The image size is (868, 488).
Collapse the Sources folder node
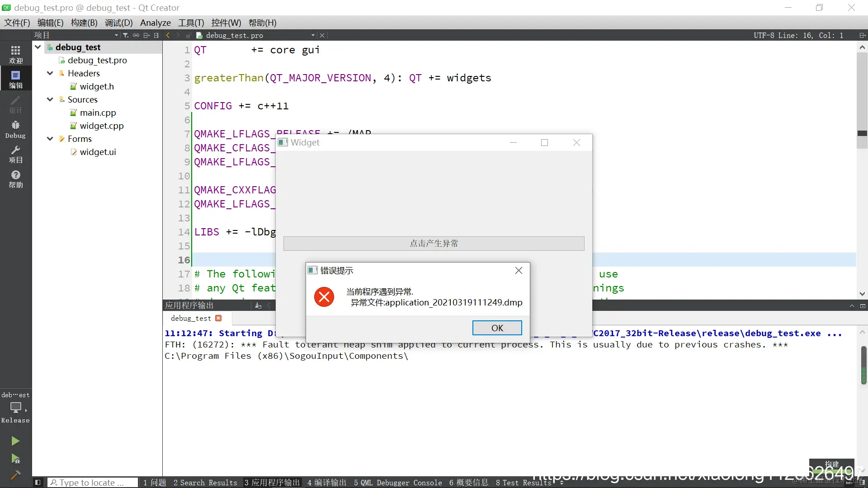(50, 99)
